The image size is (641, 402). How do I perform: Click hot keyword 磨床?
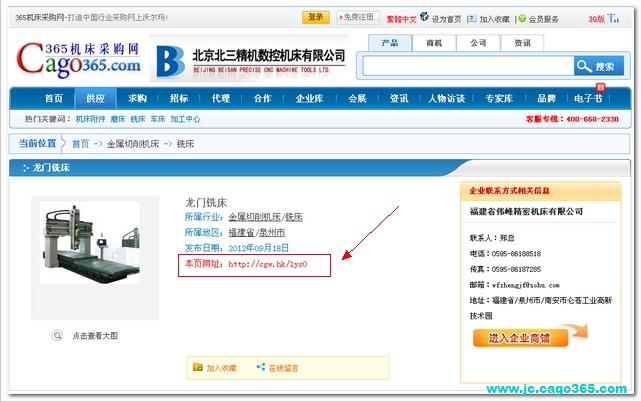[118, 119]
